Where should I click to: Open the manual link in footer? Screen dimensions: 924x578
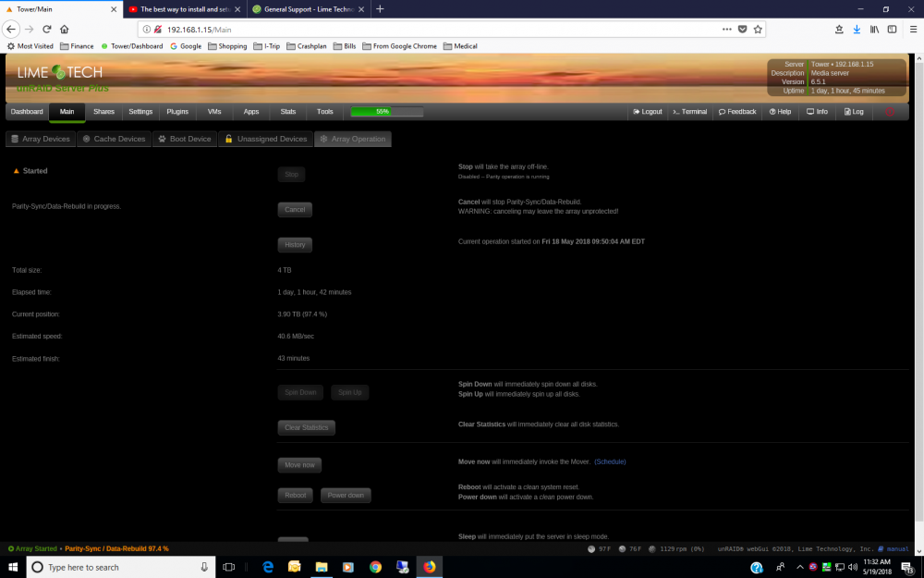click(894, 549)
